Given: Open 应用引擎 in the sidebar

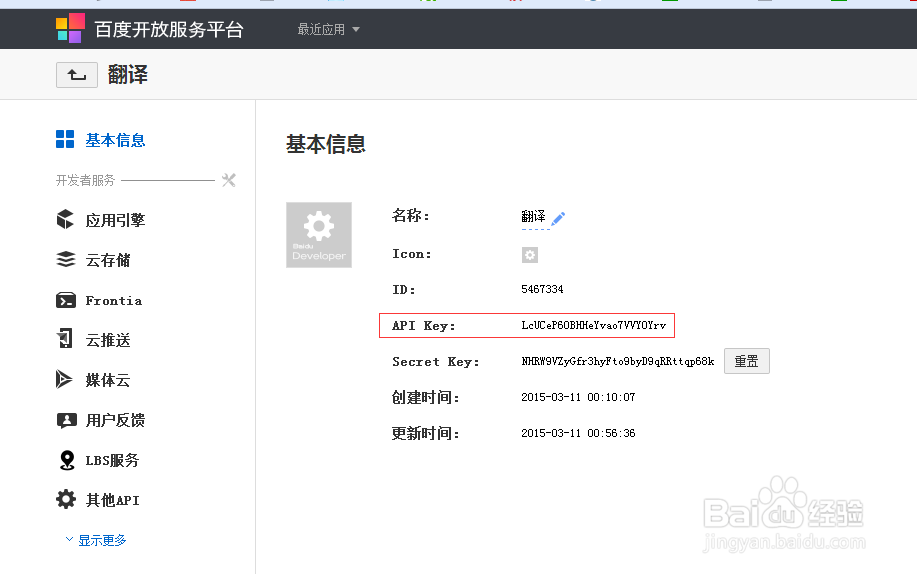Looking at the screenshot, I should click(115, 221).
